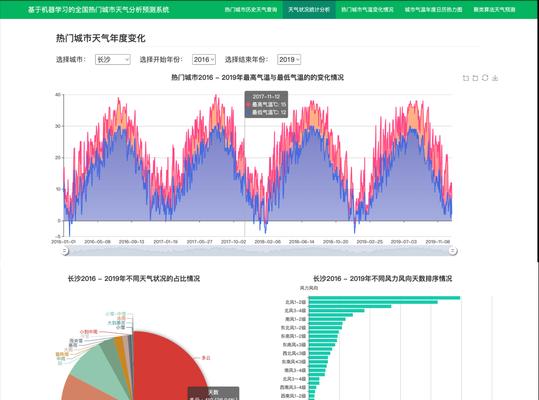Click the 2017-01-19 x-axis date label
The height and width of the screenshot is (400, 539).
(165, 242)
